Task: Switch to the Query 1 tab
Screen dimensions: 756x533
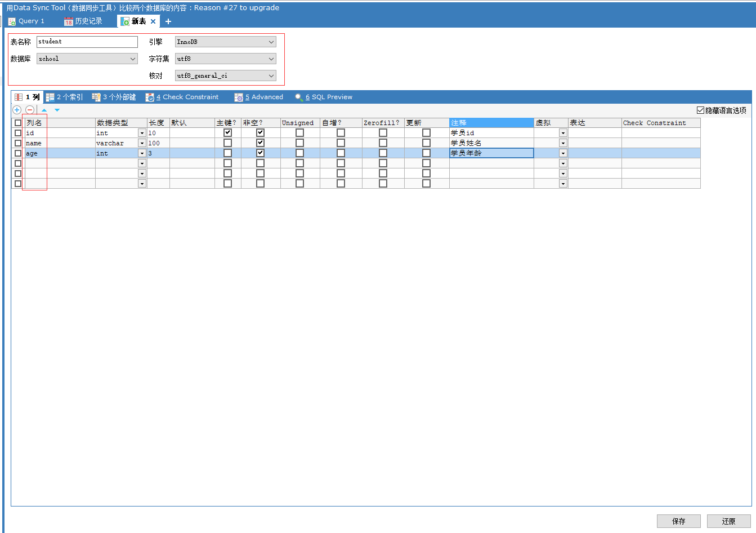Action: tap(26, 21)
